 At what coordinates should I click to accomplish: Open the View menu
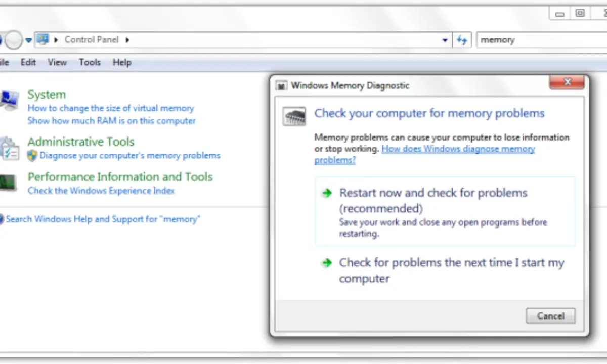(x=57, y=62)
